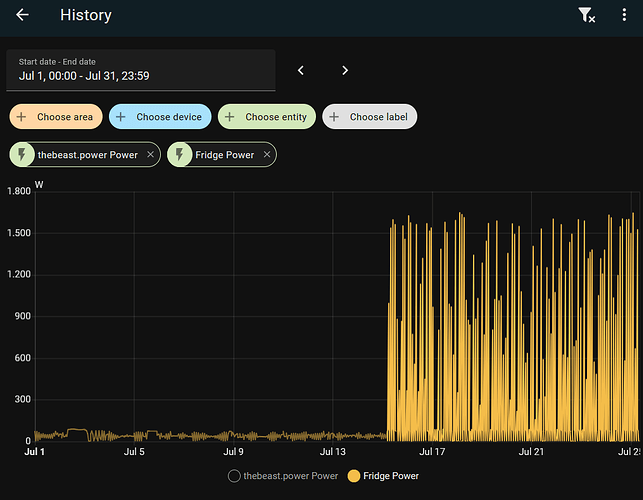Click plus icon on Choose label chip
Image resolution: width=643 pixels, height=500 pixels.
click(x=334, y=116)
